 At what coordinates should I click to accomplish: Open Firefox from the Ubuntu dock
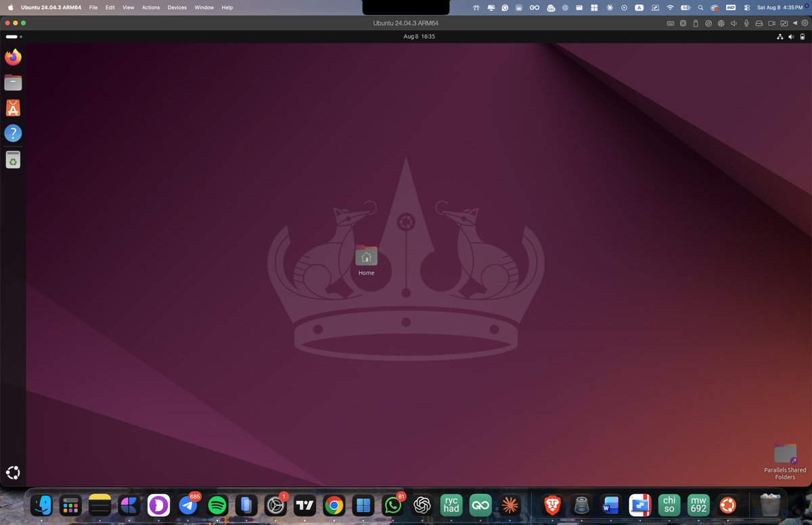click(x=13, y=58)
